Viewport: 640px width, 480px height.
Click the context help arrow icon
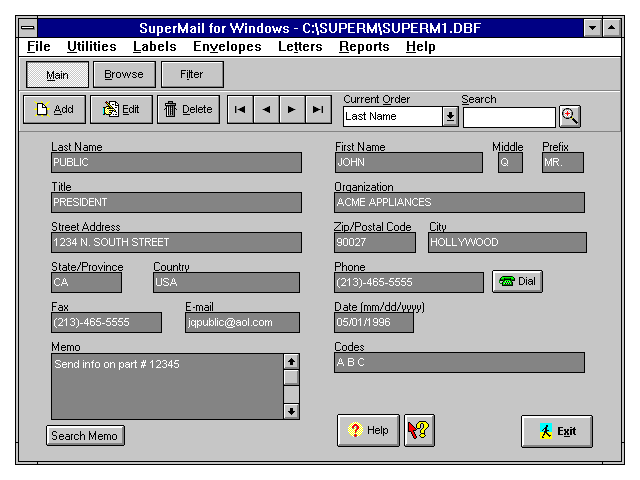click(419, 430)
